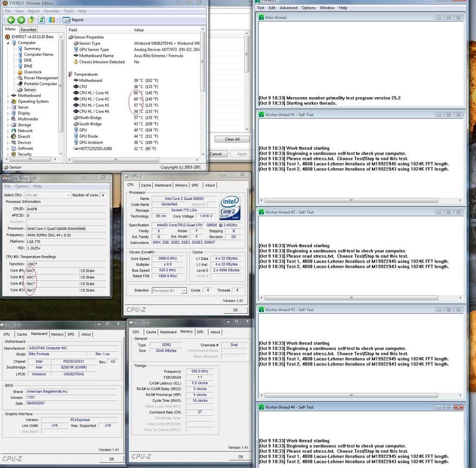Select the GPU Sensor Type row

click(133, 49)
